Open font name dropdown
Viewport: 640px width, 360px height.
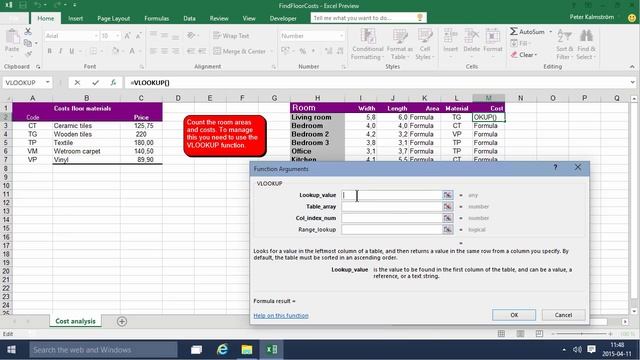(x=96, y=36)
